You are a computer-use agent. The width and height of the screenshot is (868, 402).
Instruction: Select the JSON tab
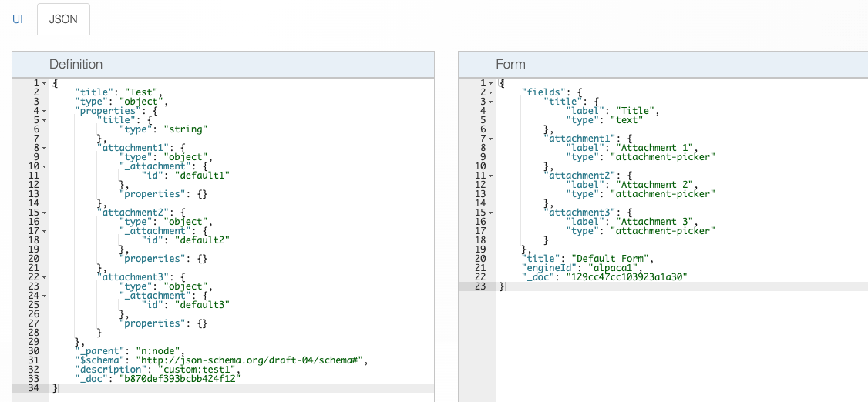coord(63,19)
